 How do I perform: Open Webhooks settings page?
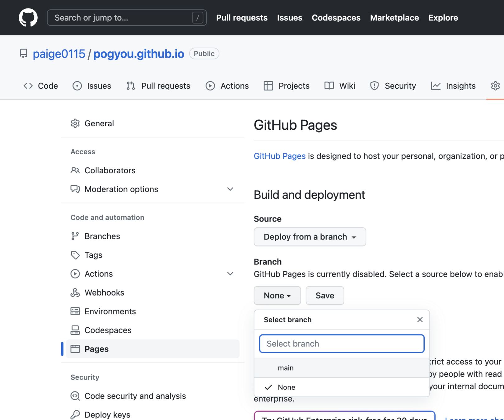click(152, 292)
